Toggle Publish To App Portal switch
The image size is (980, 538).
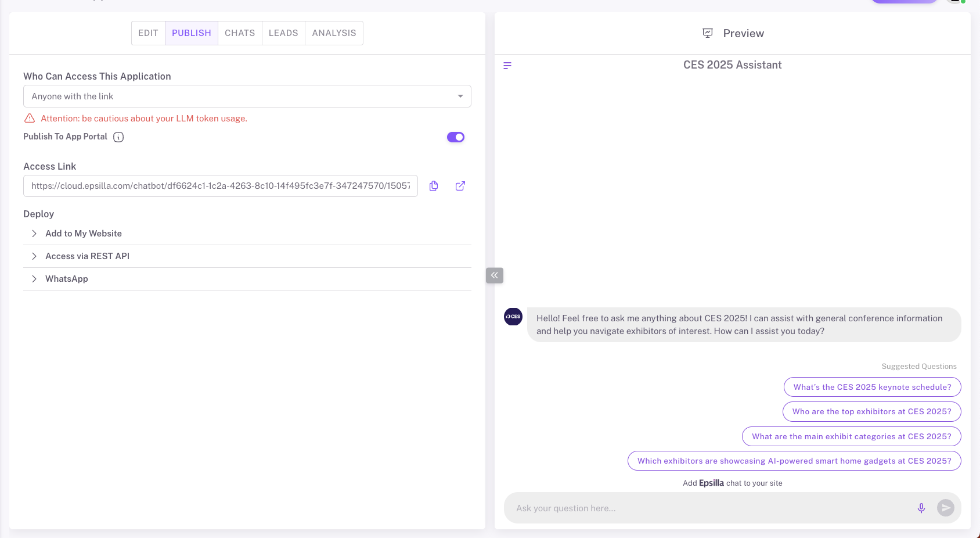456,137
